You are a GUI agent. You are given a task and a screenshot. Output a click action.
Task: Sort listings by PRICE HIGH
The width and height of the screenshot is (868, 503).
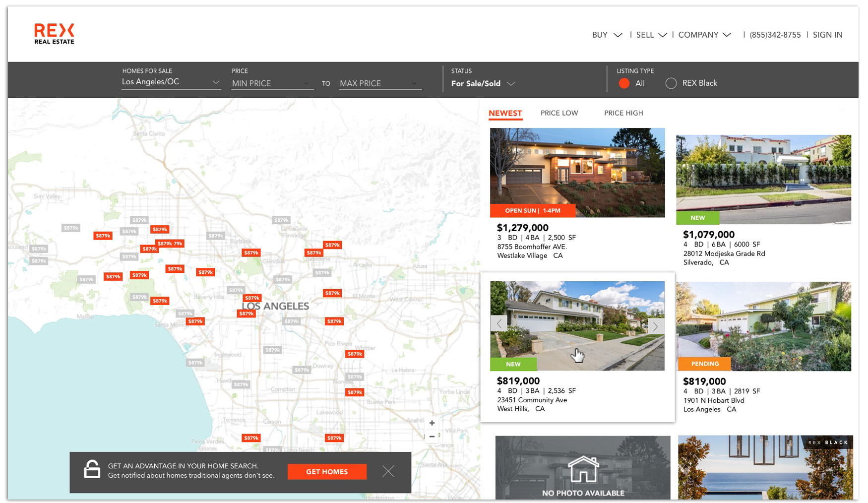pyautogui.click(x=623, y=113)
